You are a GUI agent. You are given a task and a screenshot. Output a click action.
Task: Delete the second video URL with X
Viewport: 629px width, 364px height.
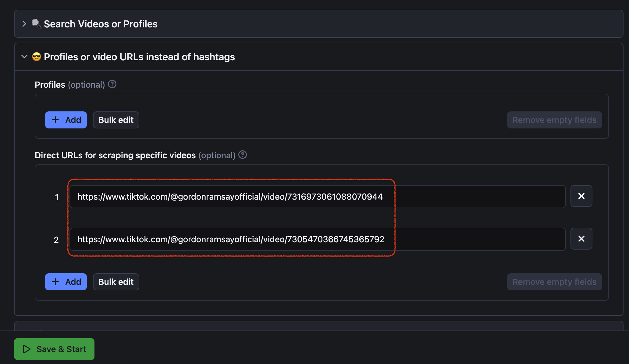point(581,239)
